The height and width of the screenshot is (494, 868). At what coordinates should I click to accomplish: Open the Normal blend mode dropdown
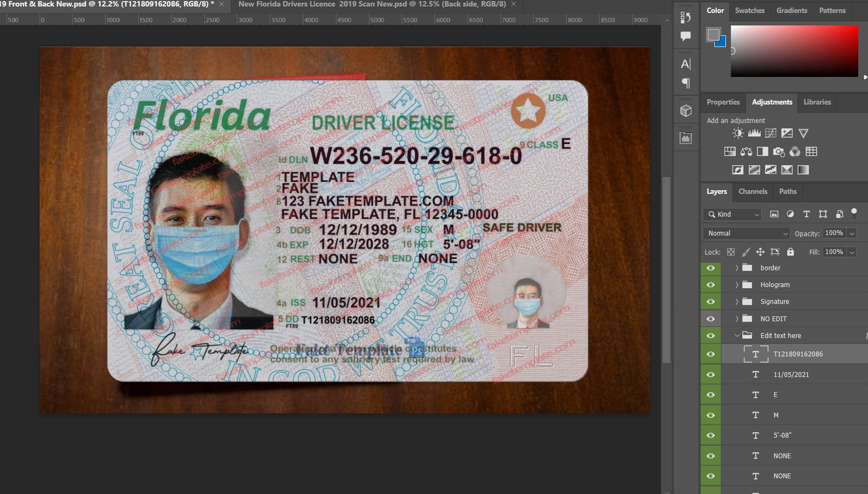coord(746,233)
